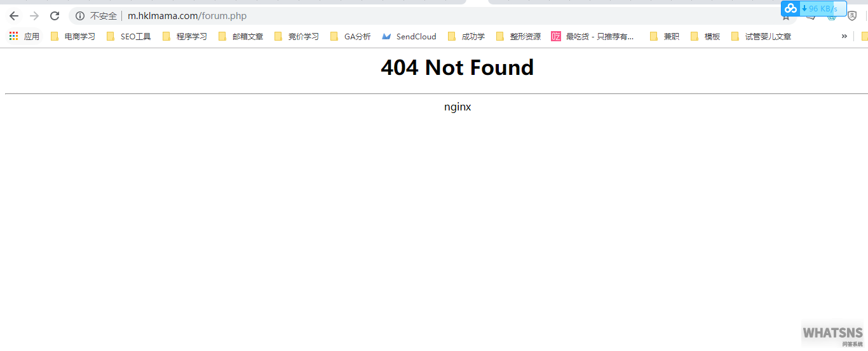Click the WHATSNS watermark logo

tap(832, 334)
